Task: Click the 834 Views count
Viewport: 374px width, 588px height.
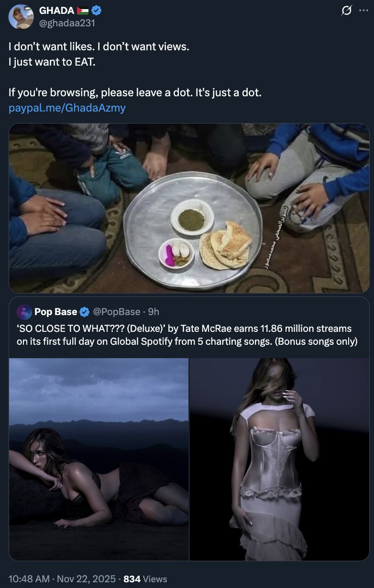Action: [x=145, y=579]
